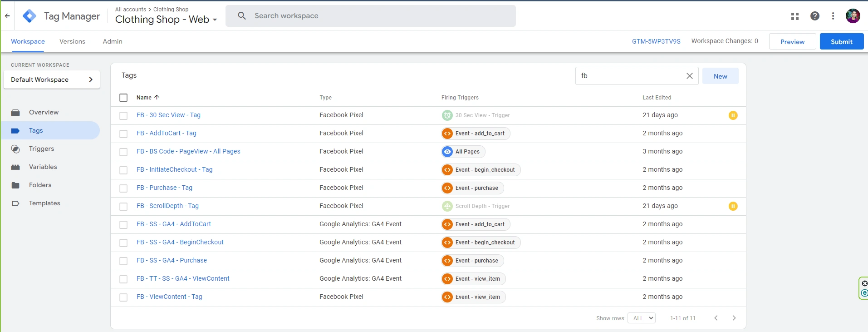Expand the Default Workspace selector
The width and height of the screenshot is (868, 332).
point(52,79)
